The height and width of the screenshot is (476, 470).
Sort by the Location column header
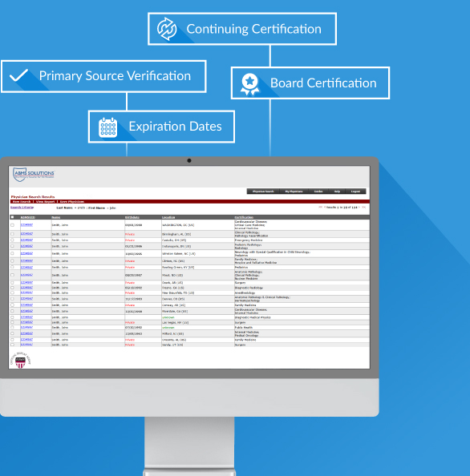pos(168,217)
